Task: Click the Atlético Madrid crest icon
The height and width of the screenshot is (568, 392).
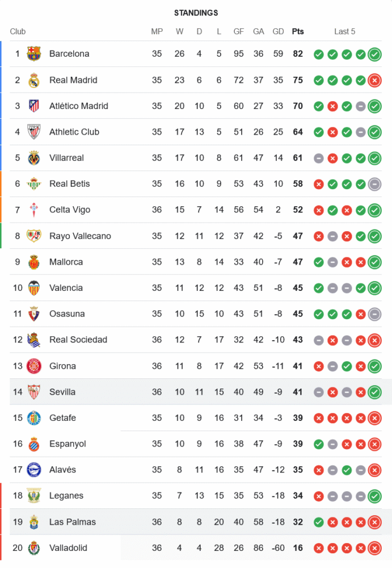Action: coord(34,106)
